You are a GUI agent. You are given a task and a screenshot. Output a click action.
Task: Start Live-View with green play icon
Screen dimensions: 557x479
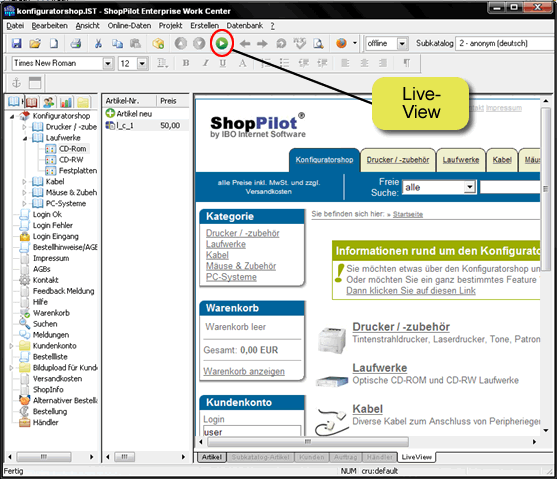222,43
